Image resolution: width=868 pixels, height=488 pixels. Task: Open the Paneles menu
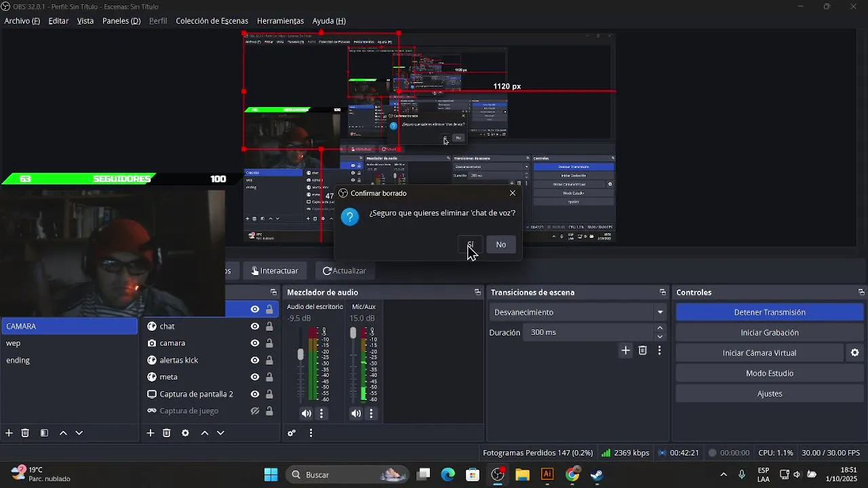[x=121, y=21]
